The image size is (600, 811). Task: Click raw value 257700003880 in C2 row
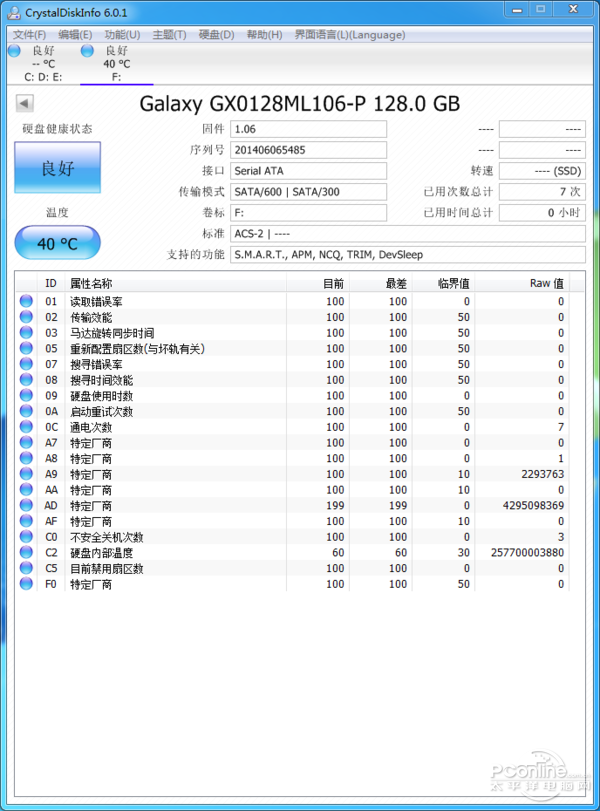528,552
